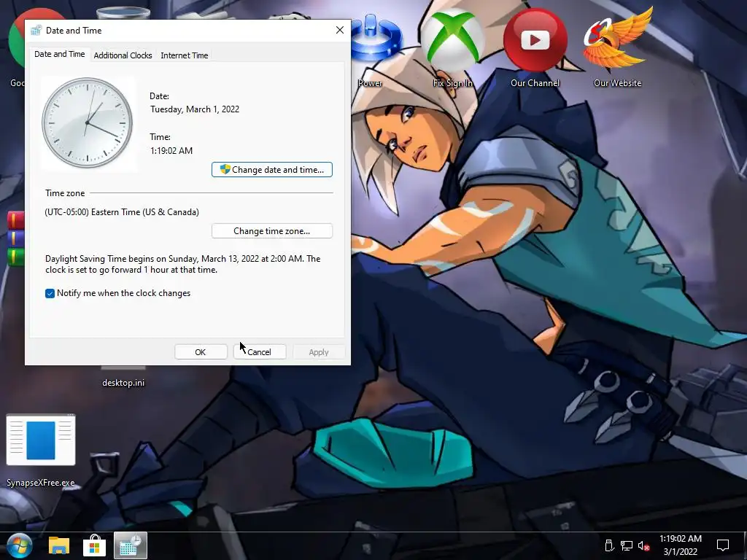Click the date text Tuesday, March 1, 2022
The width and height of the screenshot is (747, 560).
point(195,109)
